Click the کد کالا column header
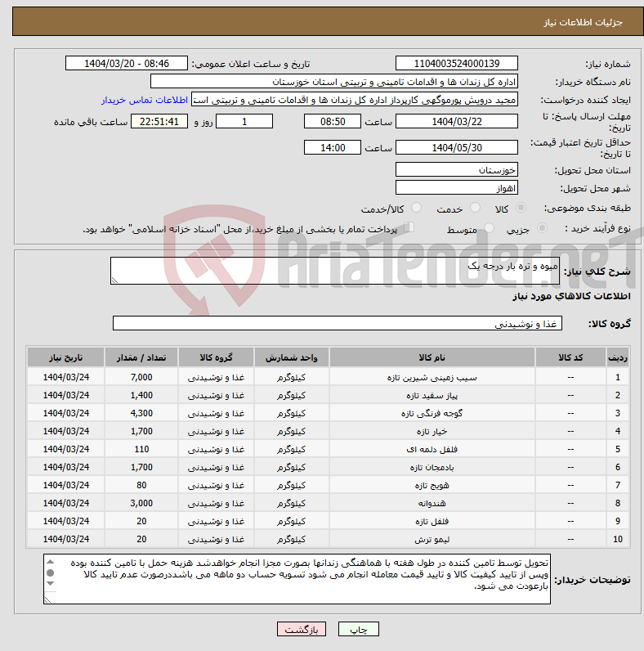Screen dimensions: 644x651 (x=570, y=357)
